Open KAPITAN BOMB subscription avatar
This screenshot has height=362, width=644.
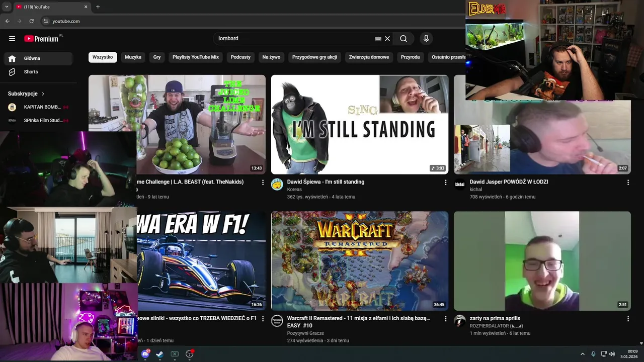12,107
